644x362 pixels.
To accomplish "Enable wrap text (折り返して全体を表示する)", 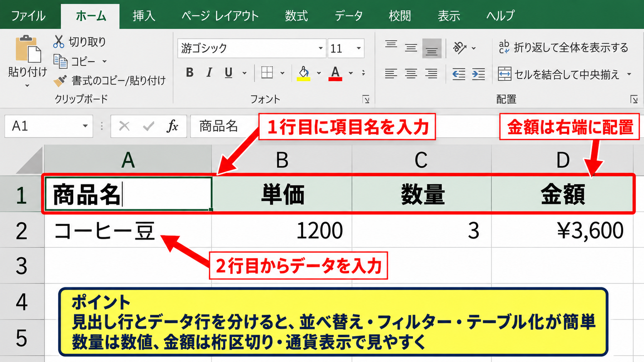I will 563,47.
